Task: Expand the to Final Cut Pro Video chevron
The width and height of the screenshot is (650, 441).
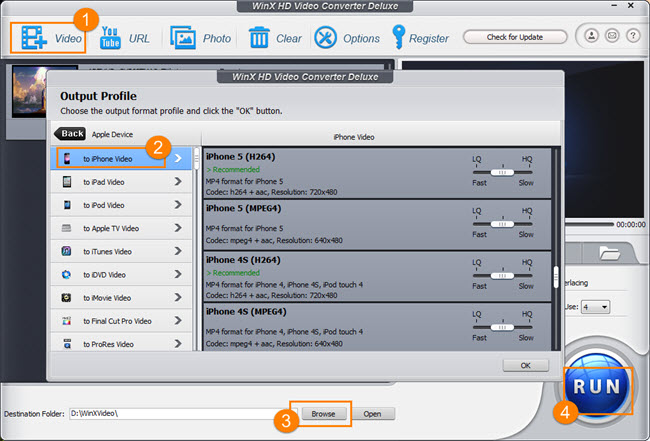Action: click(178, 321)
